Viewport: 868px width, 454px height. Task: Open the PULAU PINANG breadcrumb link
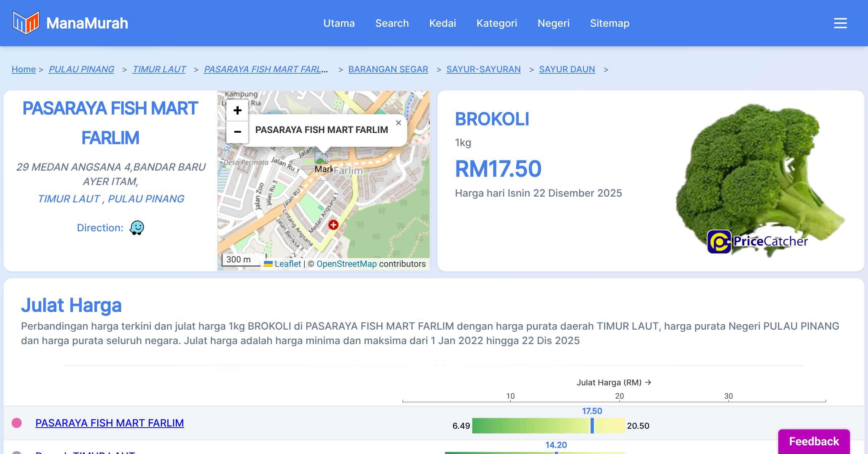(x=81, y=69)
